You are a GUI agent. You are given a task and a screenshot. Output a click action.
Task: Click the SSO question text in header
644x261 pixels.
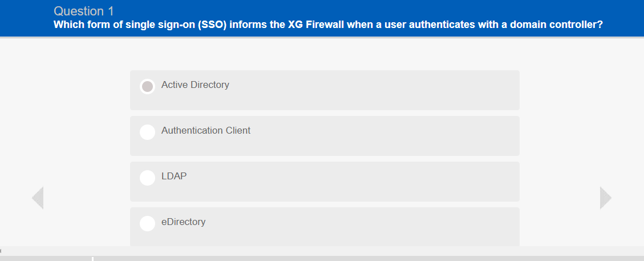[328, 25]
